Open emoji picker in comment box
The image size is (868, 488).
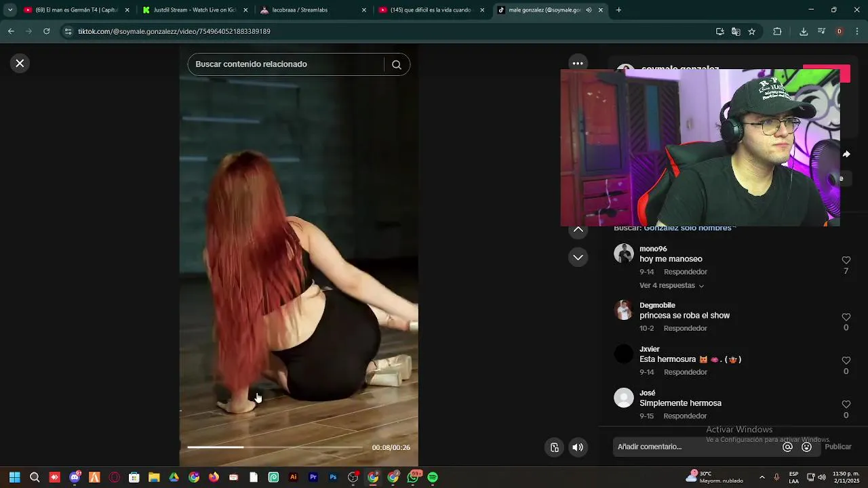pos(807,447)
